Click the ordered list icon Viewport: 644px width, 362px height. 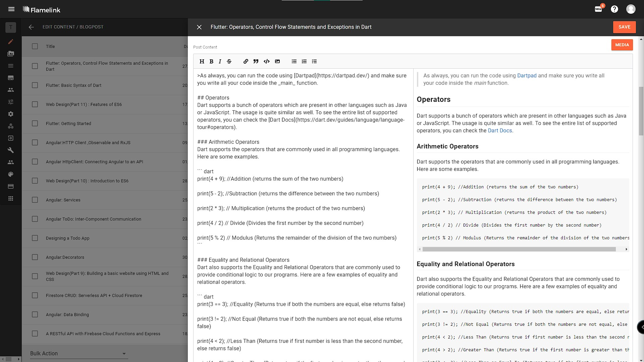(304, 61)
